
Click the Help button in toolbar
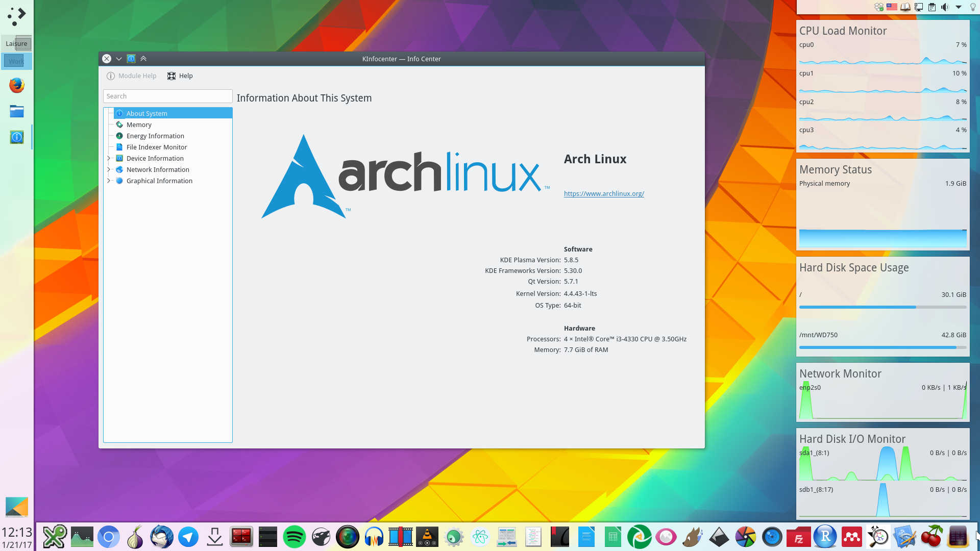pos(180,76)
